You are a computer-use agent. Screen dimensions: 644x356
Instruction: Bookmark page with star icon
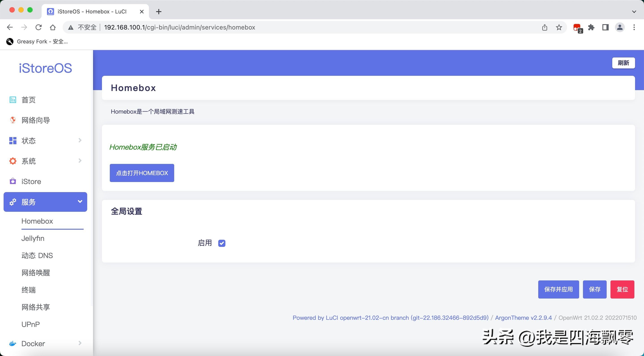coord(559,27)
